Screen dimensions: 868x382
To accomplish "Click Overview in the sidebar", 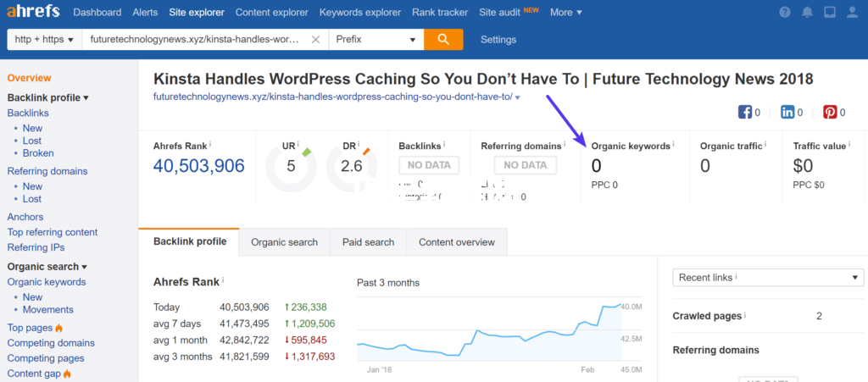I will coord(29,79).
